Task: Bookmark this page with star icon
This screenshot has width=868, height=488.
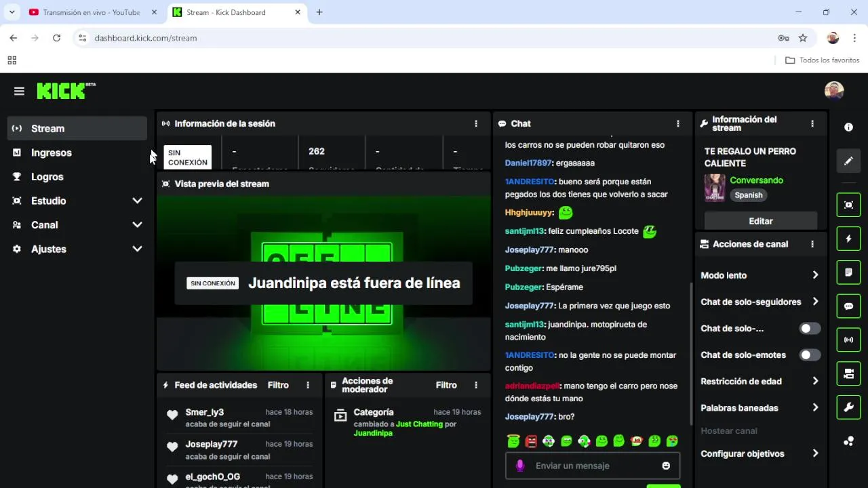Action: pyautogui.click(x=803, y=38)
